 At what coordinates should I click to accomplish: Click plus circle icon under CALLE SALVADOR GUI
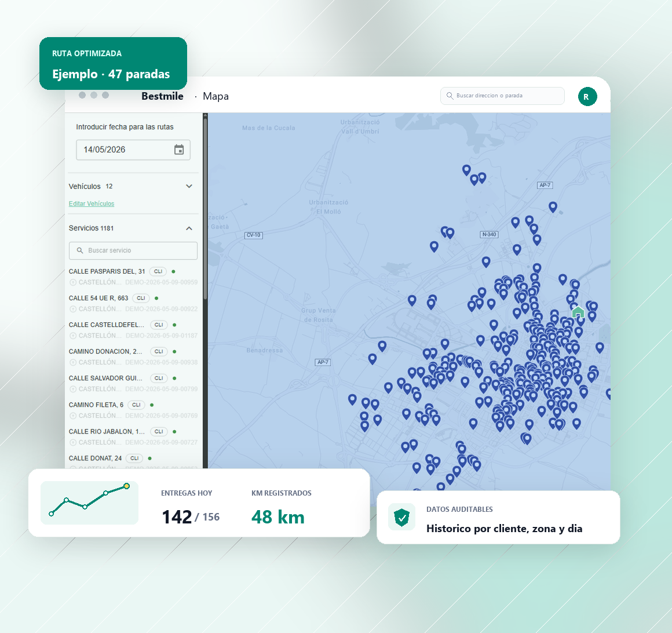click(x=73, y=389)
